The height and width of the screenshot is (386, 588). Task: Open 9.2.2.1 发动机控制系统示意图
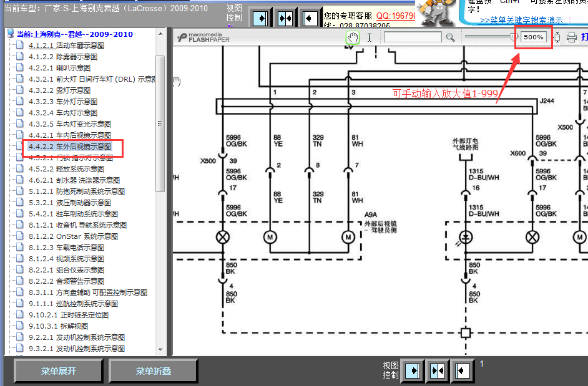coord(77,337)
